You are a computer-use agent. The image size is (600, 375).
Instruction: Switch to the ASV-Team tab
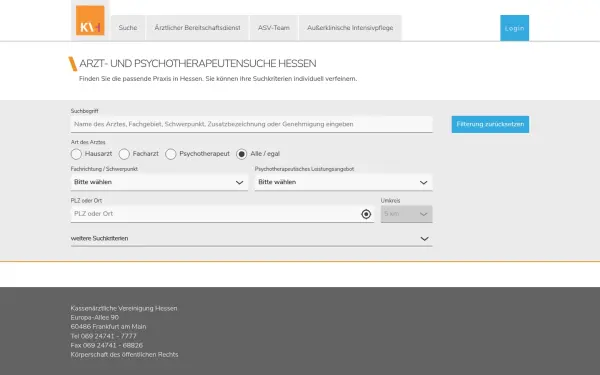pyautogui.click(x=274, y=28)
